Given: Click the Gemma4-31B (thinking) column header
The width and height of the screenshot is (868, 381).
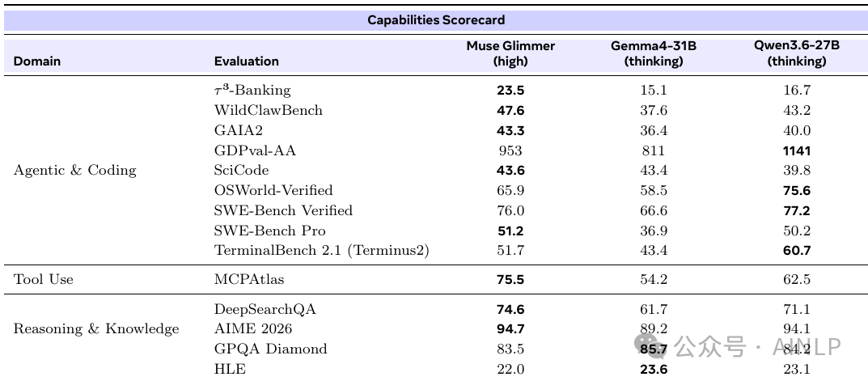Looking at the screenshot, I should click(653, 53).
